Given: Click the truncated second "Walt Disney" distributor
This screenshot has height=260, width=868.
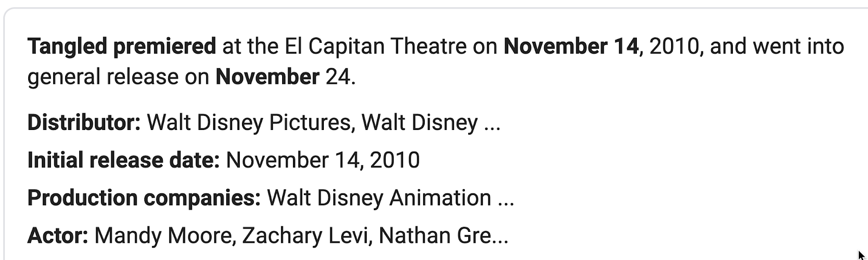Looking at the screenshot, I should click(419, 122).
